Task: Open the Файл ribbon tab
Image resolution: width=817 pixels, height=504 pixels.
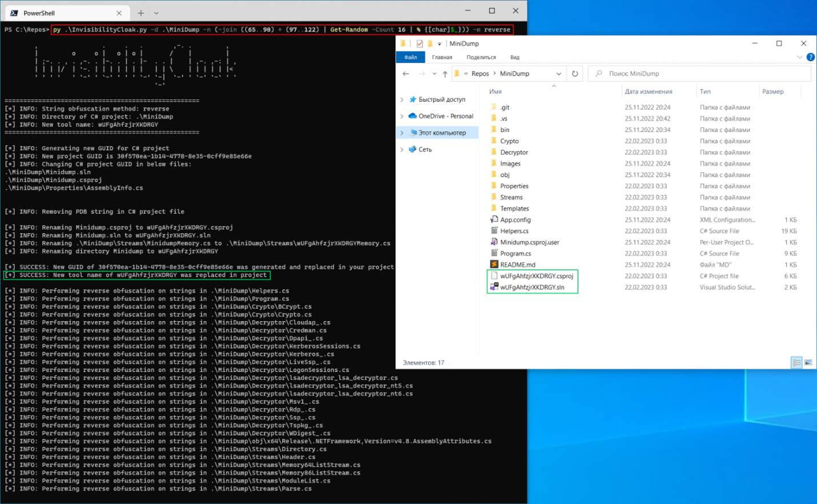Action: click(x=411, y=57)
